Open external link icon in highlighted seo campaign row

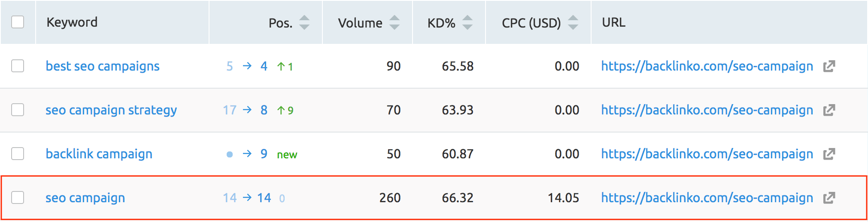pyautogui.click(x=829, y=198)
